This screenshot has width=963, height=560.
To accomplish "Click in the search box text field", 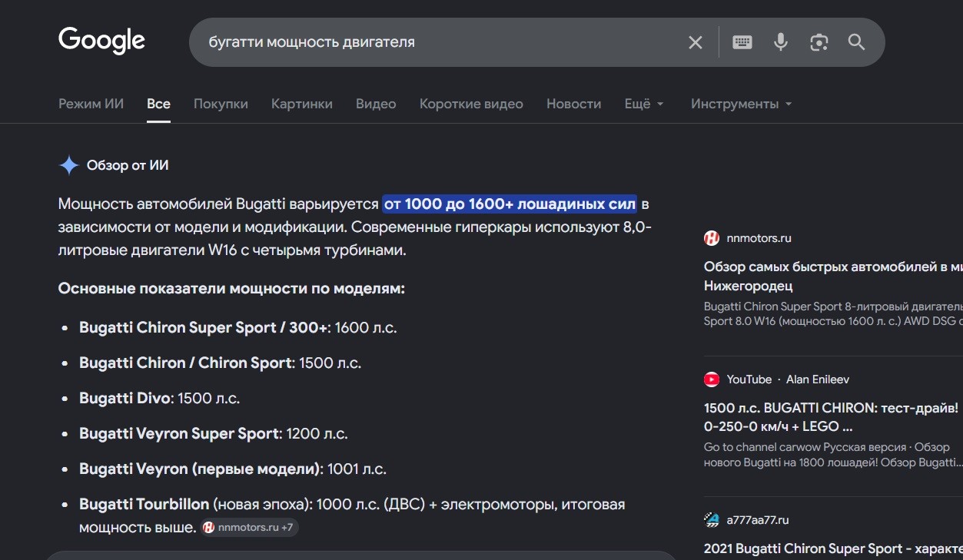I will point(442,42).
